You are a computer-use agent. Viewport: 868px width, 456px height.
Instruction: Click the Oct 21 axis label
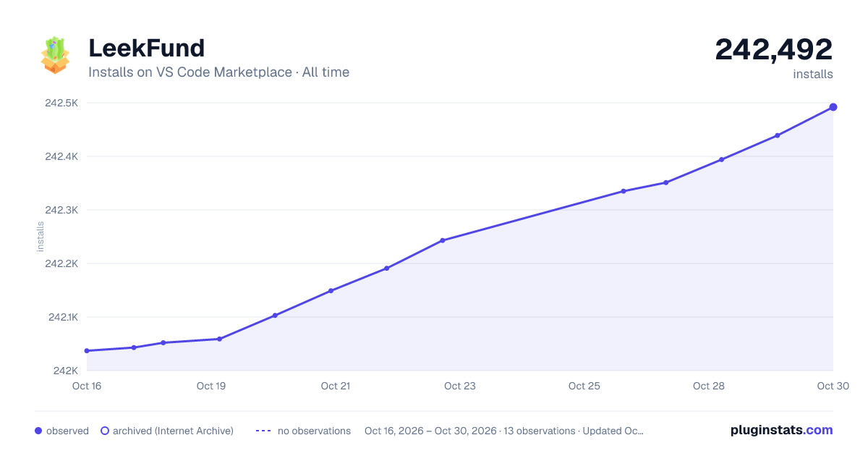point(336,386)
